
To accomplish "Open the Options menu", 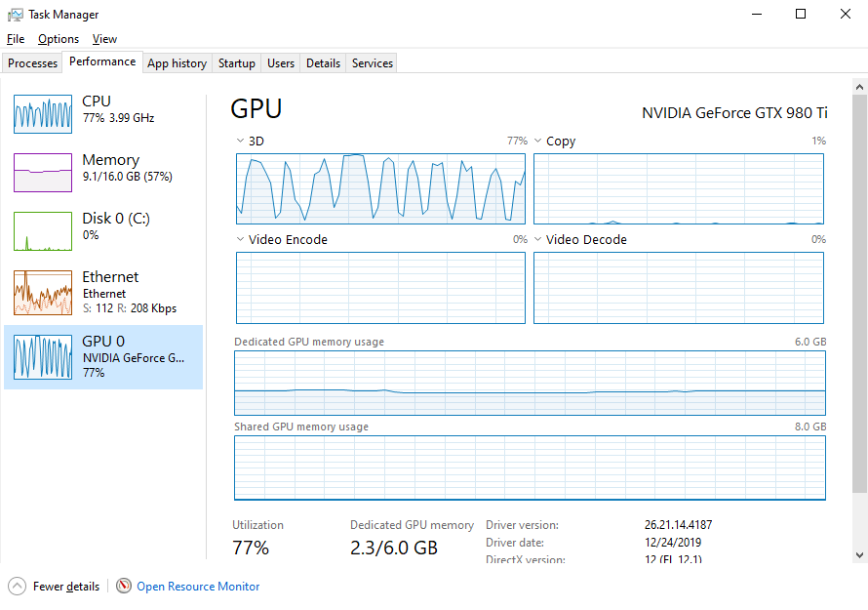I will tap(59, 39).
